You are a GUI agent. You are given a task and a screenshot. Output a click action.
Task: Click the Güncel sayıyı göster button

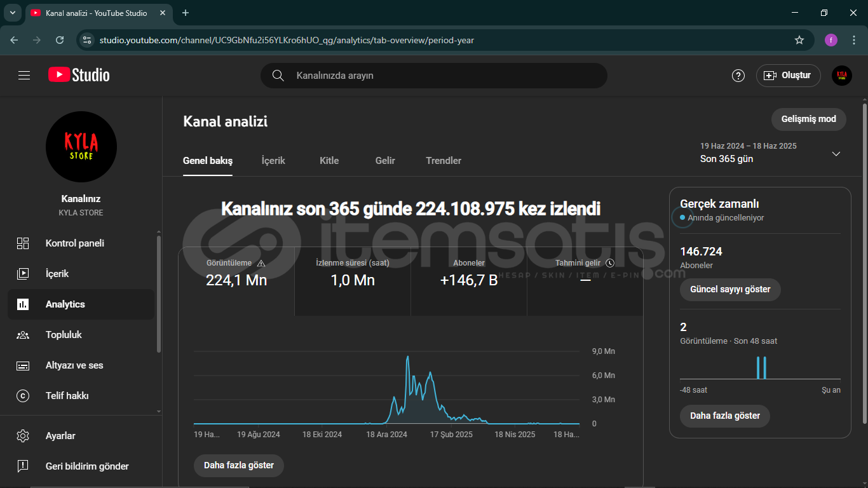pyautogui.click(x=730, y=289)
